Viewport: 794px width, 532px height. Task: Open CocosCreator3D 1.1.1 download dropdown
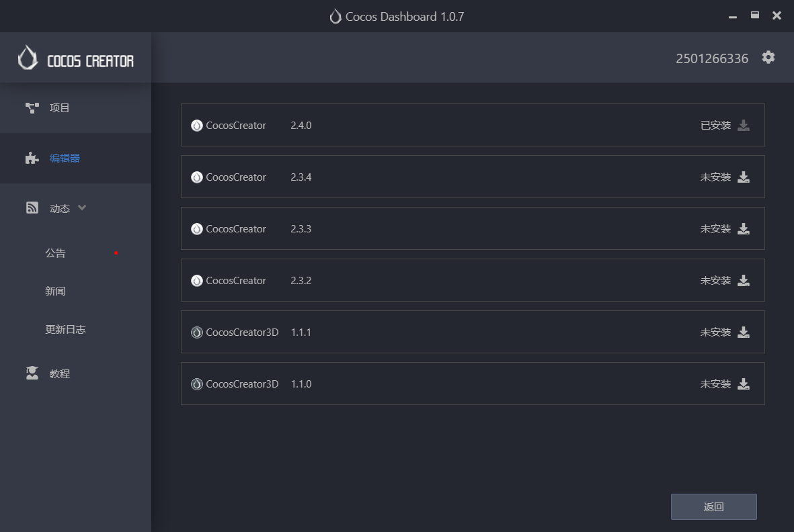[743, 332]
